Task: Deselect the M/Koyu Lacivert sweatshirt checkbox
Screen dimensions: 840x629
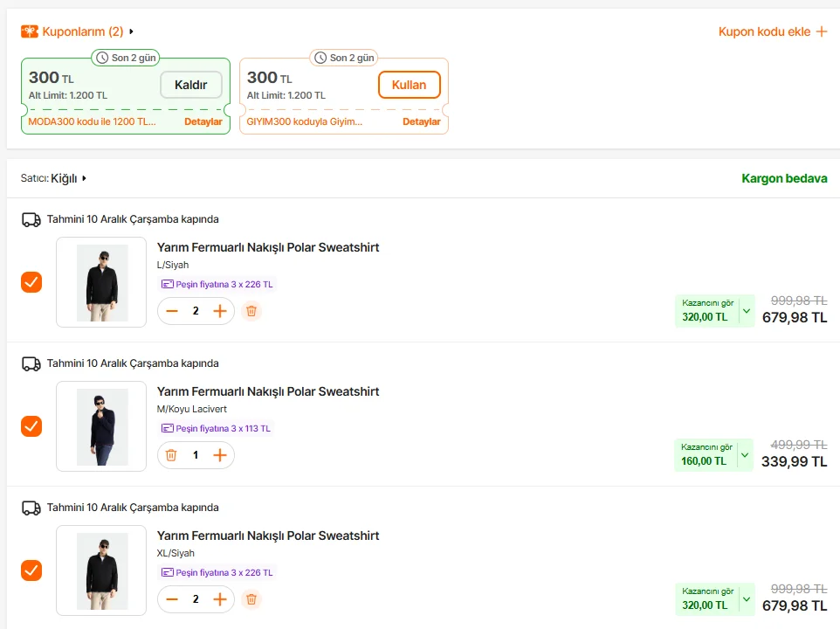Action: [31, 426]
